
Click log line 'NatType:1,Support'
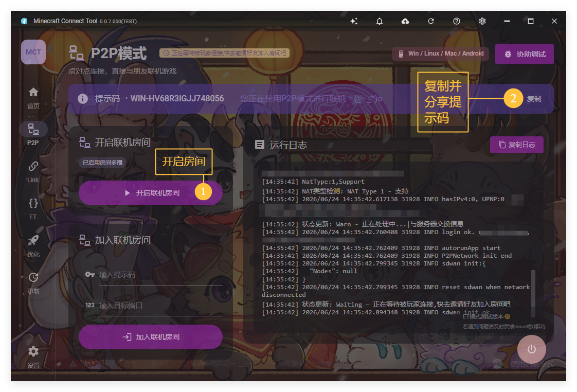pos(313,182)
